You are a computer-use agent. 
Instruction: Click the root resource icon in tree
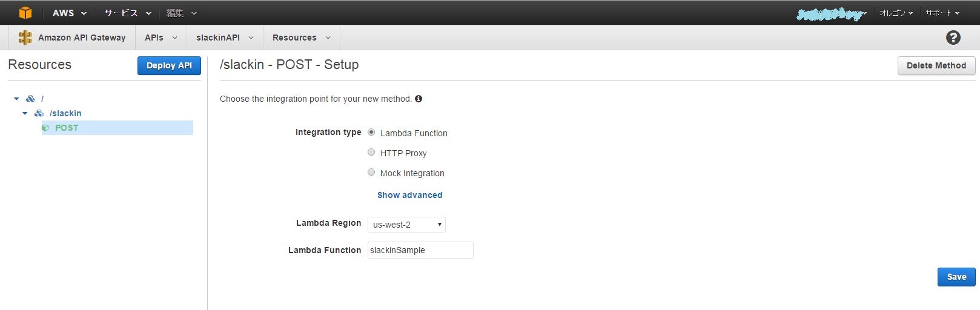coord(30,99)
